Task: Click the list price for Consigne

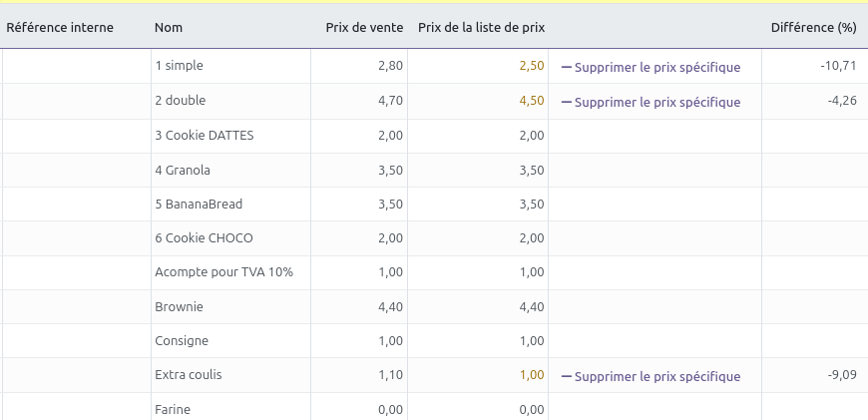Action: (x=531, y=341)
